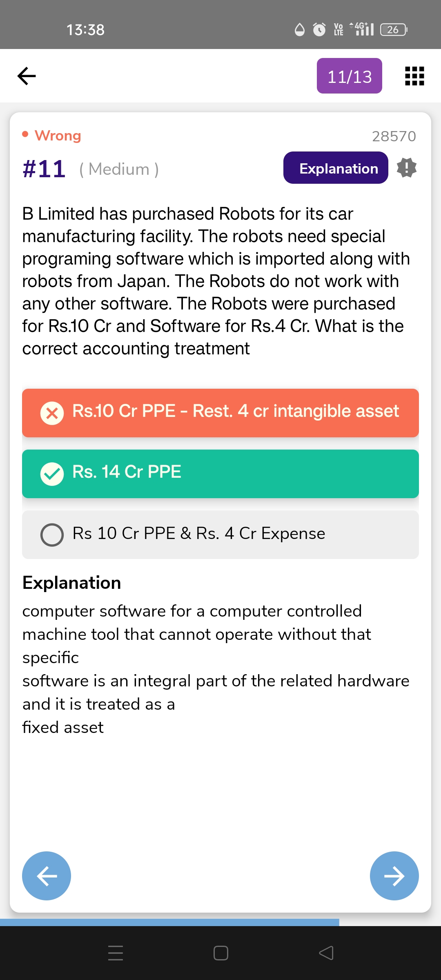Go to the previous question arrow
This screenshot has width=441, height=980.
[47, 876]
